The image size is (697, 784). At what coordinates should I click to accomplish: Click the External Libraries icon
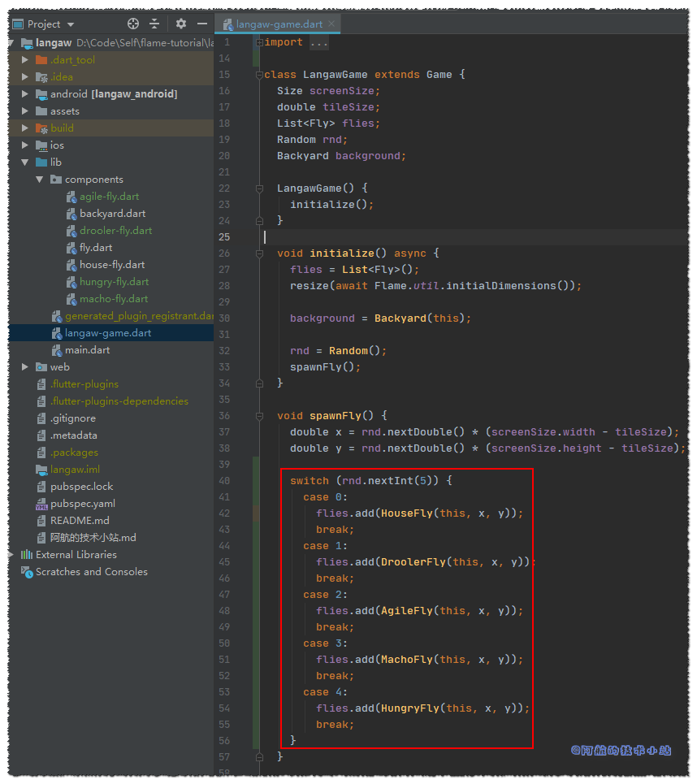26,555
